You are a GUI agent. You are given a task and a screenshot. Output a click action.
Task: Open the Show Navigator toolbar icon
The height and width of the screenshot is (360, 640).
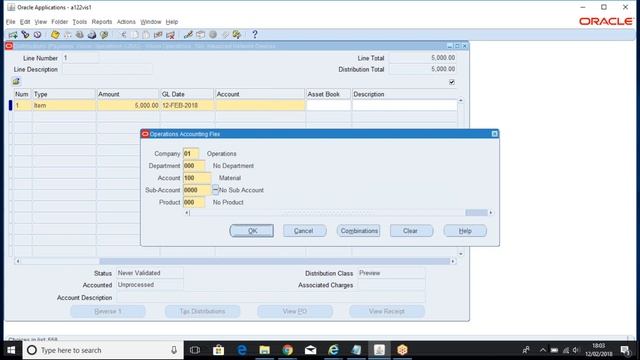tap(37, 35)
